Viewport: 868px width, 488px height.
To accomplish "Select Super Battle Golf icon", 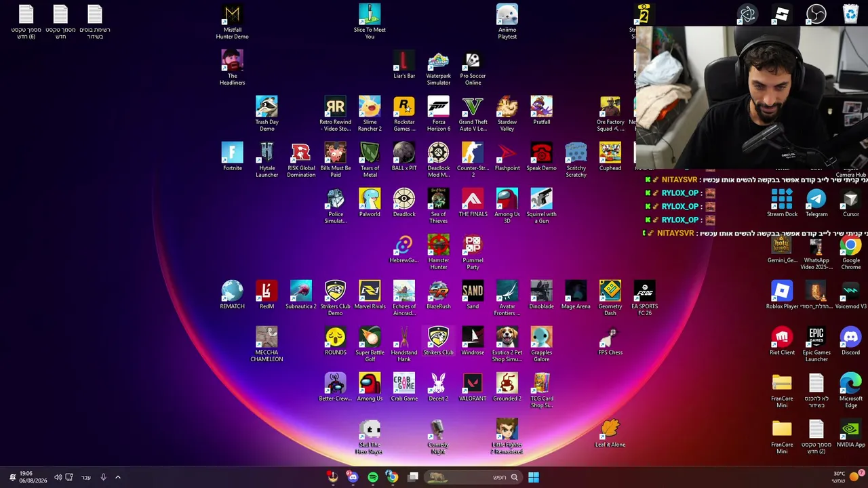I will (x=370, y=344).
